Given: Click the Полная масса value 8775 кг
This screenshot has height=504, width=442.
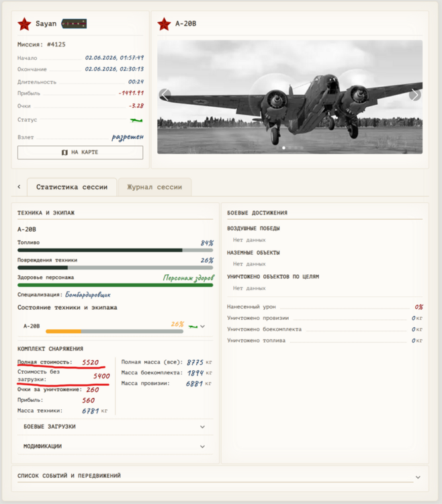Looking at the screenshot, I should click(x=199, y=363).
